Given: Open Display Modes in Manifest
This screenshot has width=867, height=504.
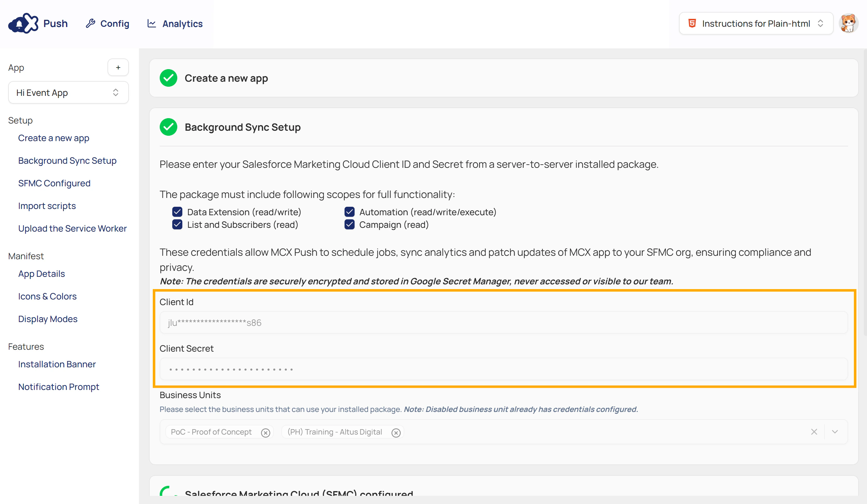Looking at the screenshot, I should coord(48,319).
